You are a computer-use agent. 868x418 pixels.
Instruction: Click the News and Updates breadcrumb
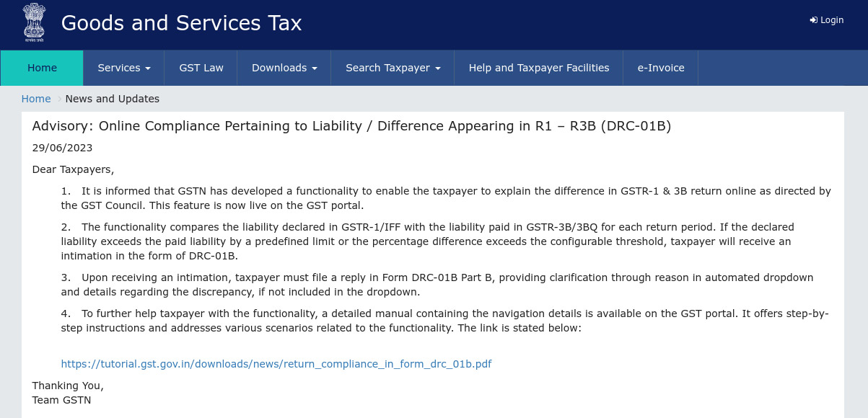113,99
